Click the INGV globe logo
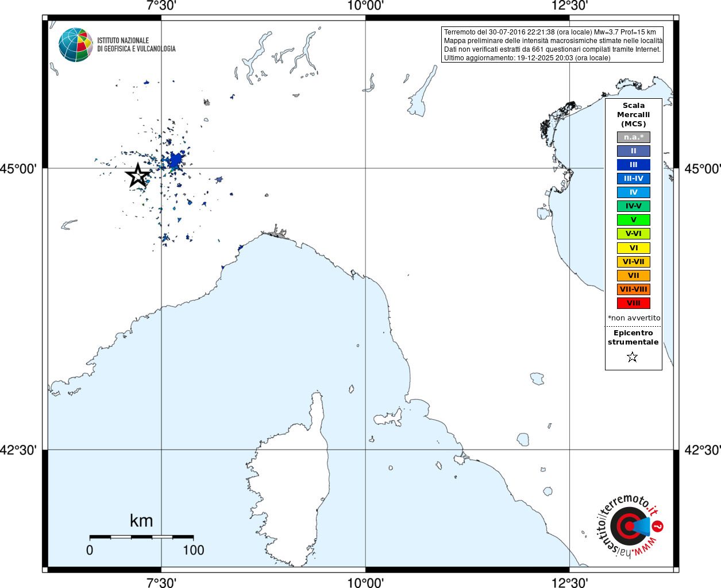Image resolution: width=721 pixels, height=588 pixels. tap(76, 45)
